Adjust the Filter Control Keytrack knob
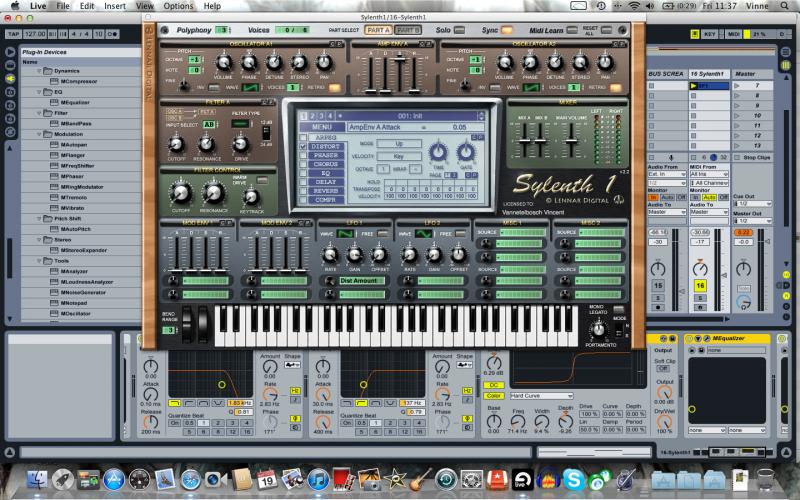This screenshot has height=500, width=800. click(x=251, y=197)
